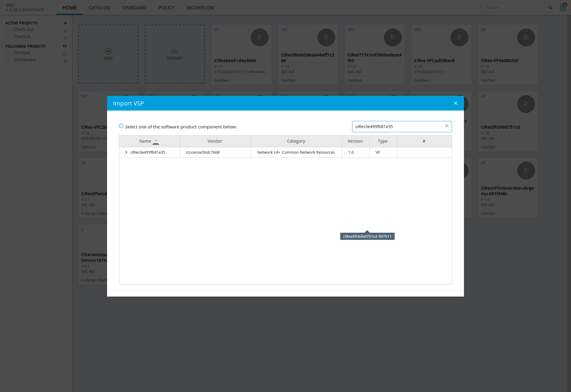
Task: Click the ADD plus icon tile
Action: click(108, 51)
